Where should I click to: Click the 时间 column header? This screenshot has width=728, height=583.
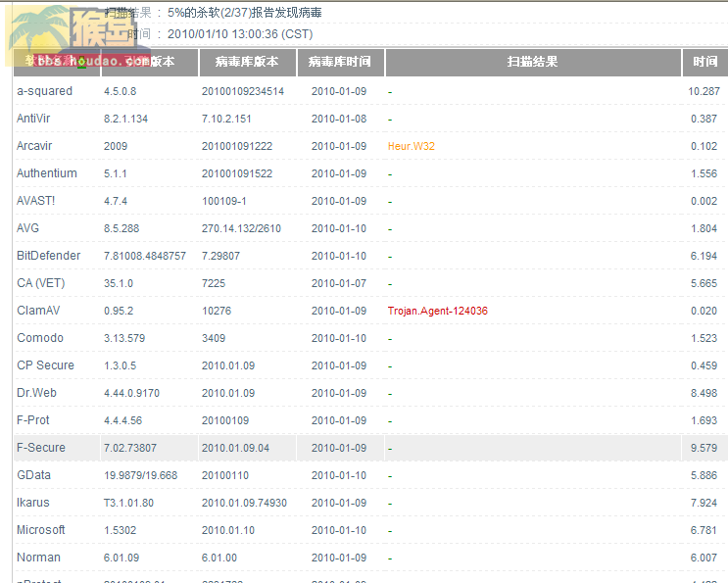click(704, 62)
